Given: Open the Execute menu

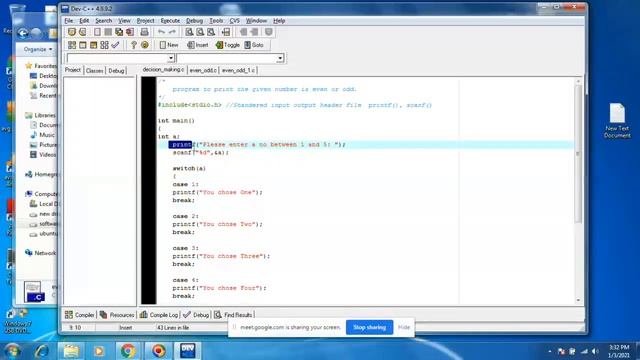Looking at the screenshot, I should point(170,21).
